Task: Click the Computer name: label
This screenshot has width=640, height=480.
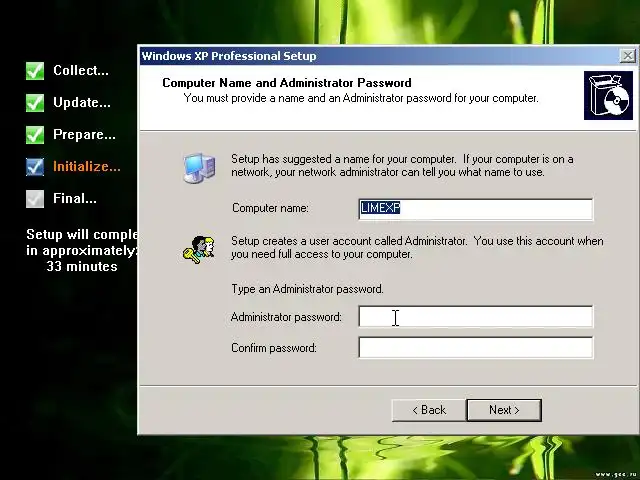Action: click(270, 208)
